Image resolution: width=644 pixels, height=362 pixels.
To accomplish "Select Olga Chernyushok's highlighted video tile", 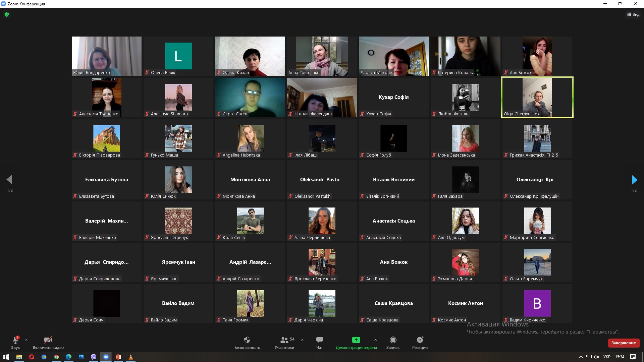I will pyautogui.click(x=537, y=97).
